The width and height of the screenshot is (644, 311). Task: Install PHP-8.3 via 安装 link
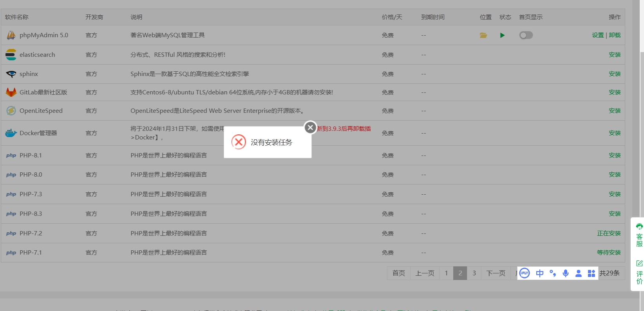[615, 214]
